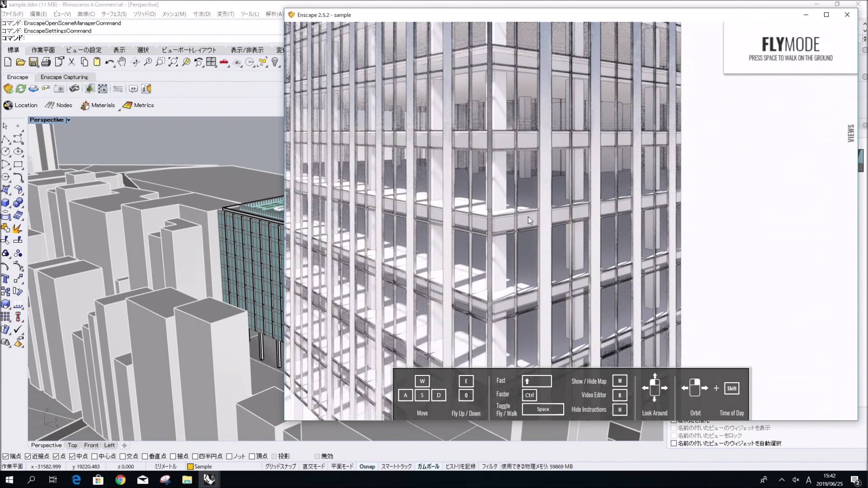Click the red car shading icon
The width and height of the screenshot is (868, 488).
click(224, 62)
